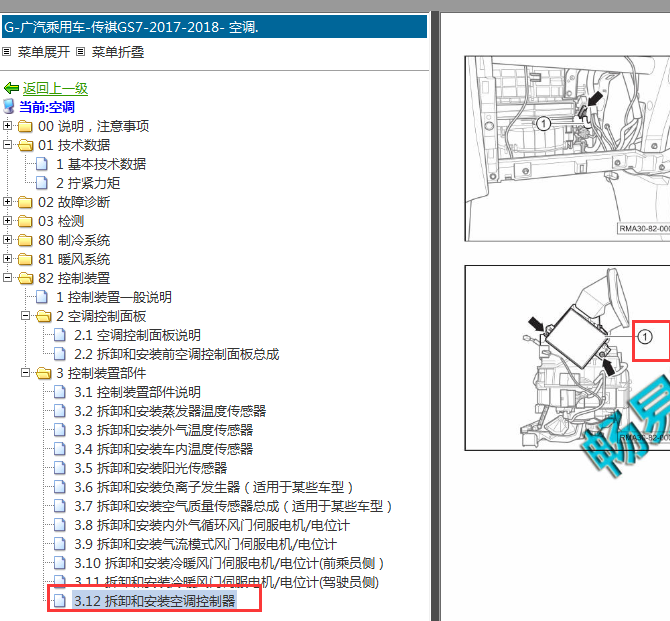Screen dimensions: 670x621
Task: Click the folder icon of 02 故障诊断
Action: [x=25, y=202]
